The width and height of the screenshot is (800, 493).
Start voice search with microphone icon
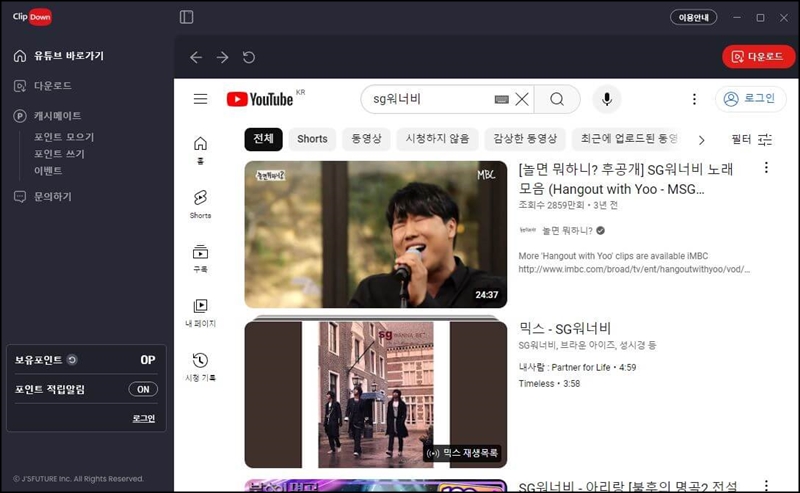[x=607, y=99]
